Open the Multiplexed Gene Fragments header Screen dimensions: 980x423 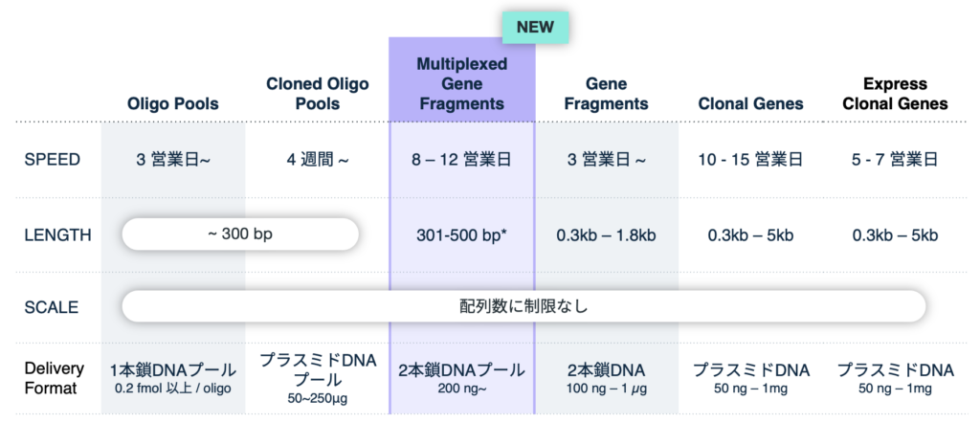pyautogui.click(x=462, y=83)
